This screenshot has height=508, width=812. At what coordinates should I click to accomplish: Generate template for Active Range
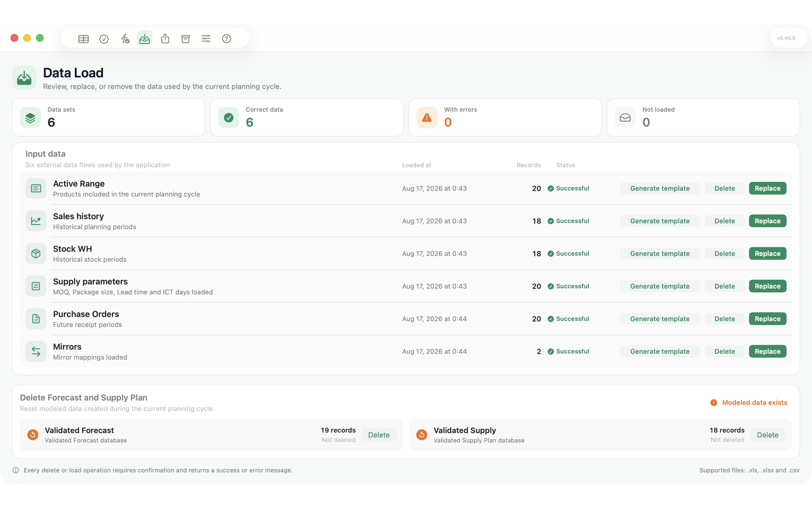point(660,189)
